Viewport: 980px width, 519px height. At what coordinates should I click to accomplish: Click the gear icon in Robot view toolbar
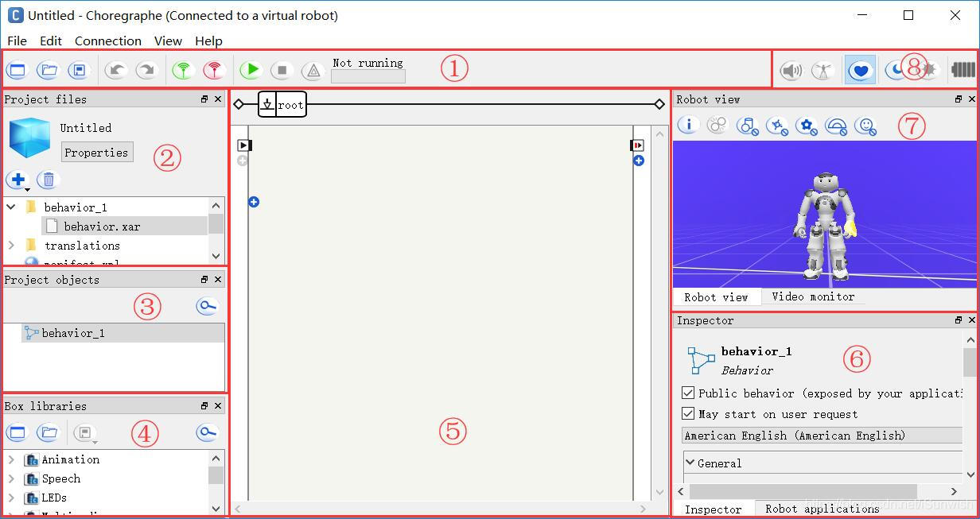(x=807, y=125)
